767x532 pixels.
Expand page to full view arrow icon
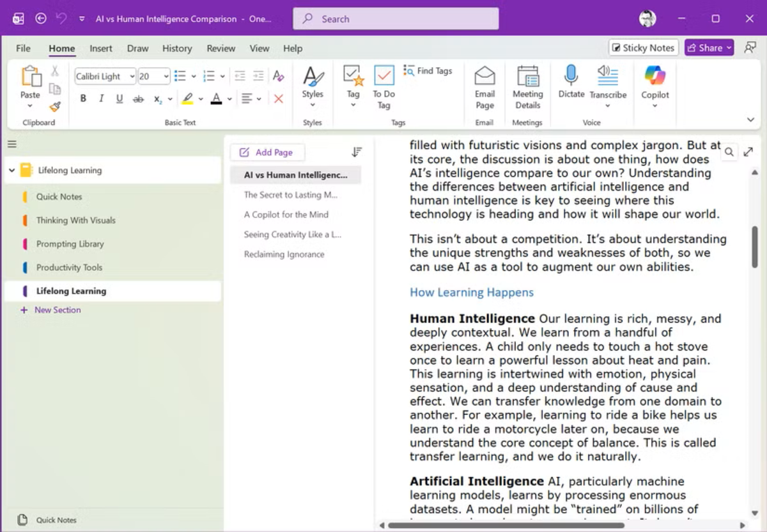748,152
